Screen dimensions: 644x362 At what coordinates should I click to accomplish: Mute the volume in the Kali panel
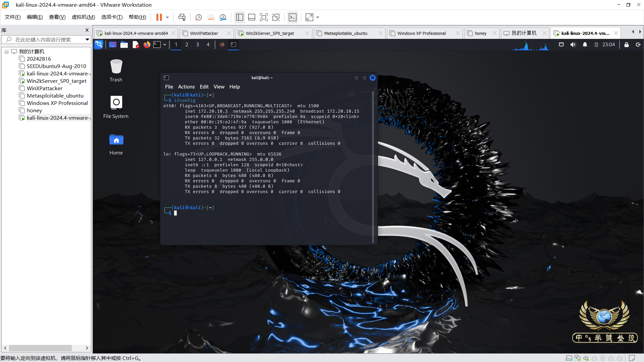pos(573,45)
